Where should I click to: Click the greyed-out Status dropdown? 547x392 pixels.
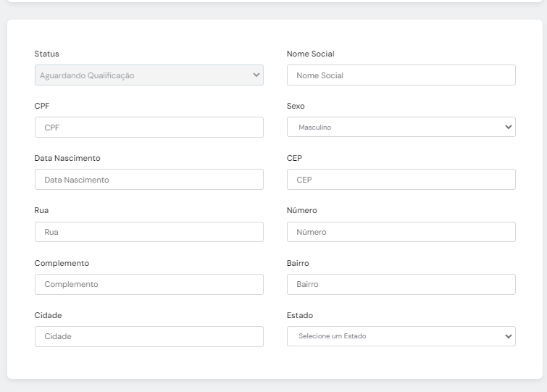pyautogui.click(x=149, y=75)
